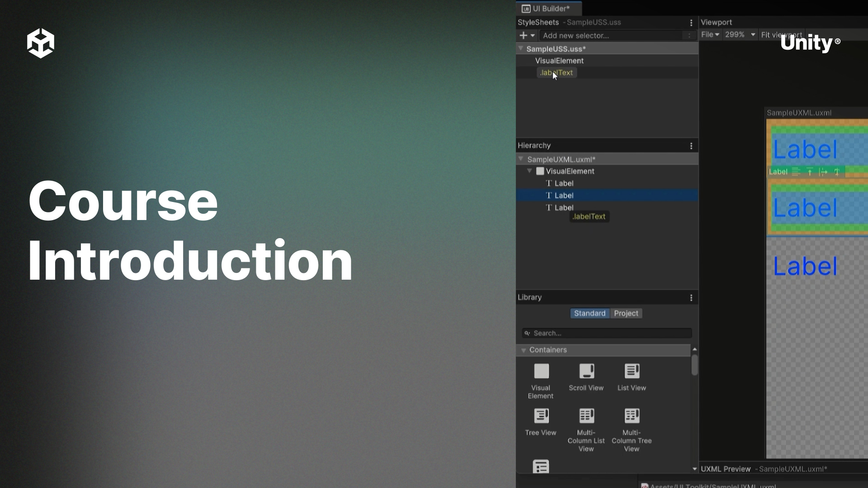
Task: Pick the Tree View library icon
Action: (x=541, y=416)
